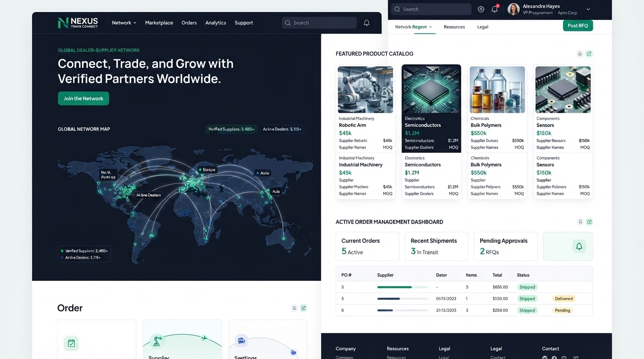Focus the Search field in the Nexus dark navbar

(x=319, y=22)
